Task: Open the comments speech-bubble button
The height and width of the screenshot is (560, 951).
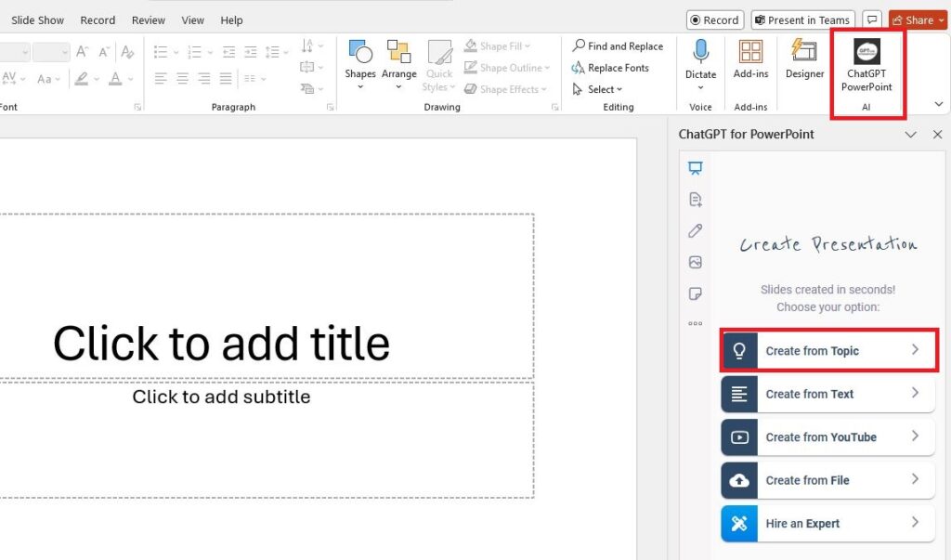Action: (x=871, y=20)
